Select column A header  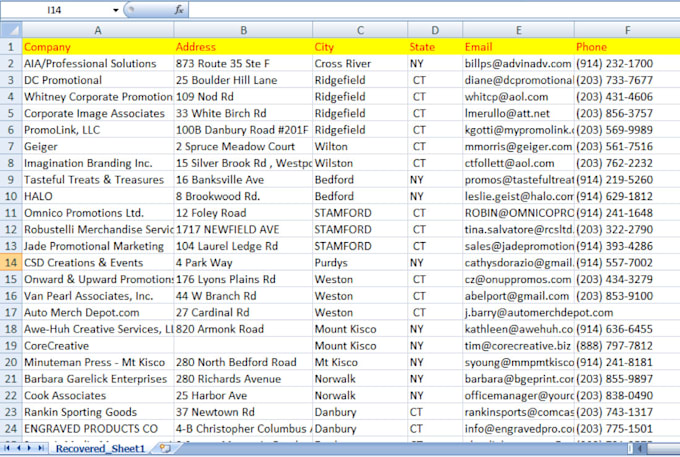tap(98, 30)
